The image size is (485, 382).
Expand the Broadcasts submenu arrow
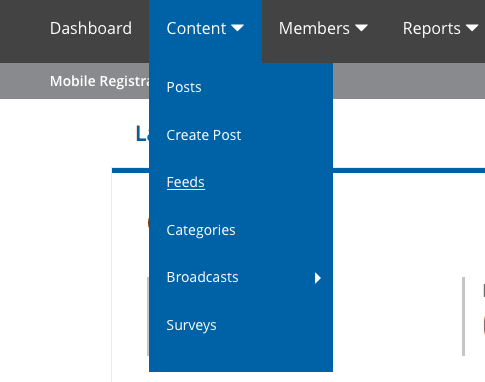(x=318, y=278)
